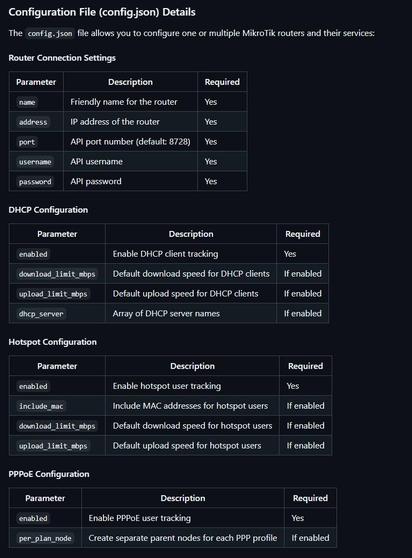
Task: Click 'Enable hotspot user tracking' description
Action: point(167,386)
